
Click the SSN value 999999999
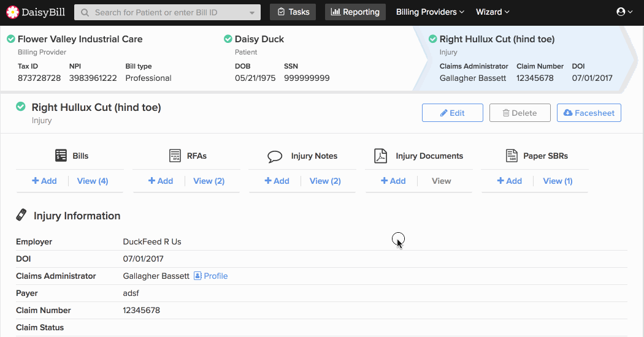[307, 78]
